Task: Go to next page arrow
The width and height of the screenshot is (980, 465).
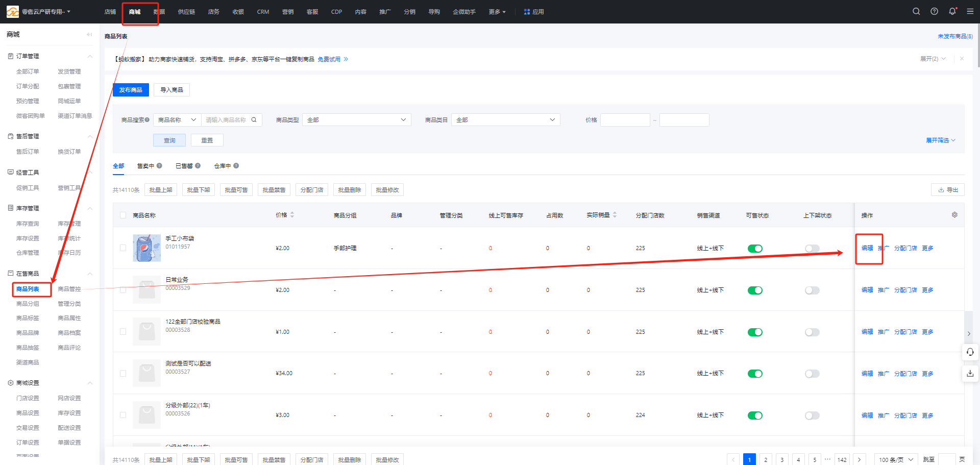Action: (x=860, y=459)
